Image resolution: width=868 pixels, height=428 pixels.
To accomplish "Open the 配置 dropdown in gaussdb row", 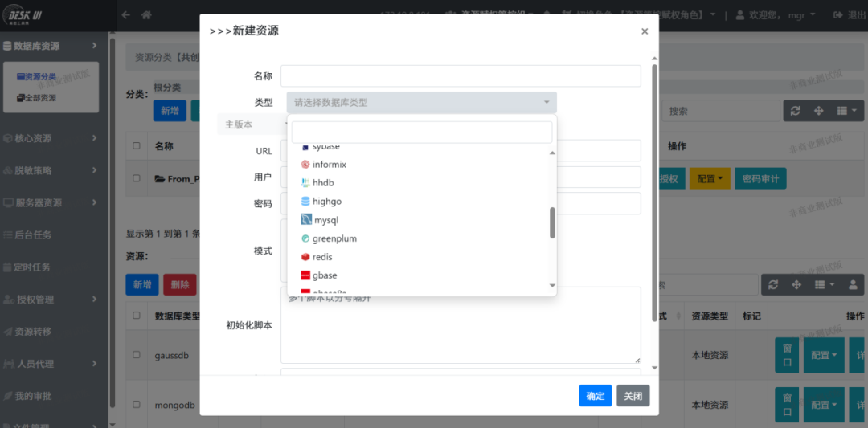I will pos(824,355).
